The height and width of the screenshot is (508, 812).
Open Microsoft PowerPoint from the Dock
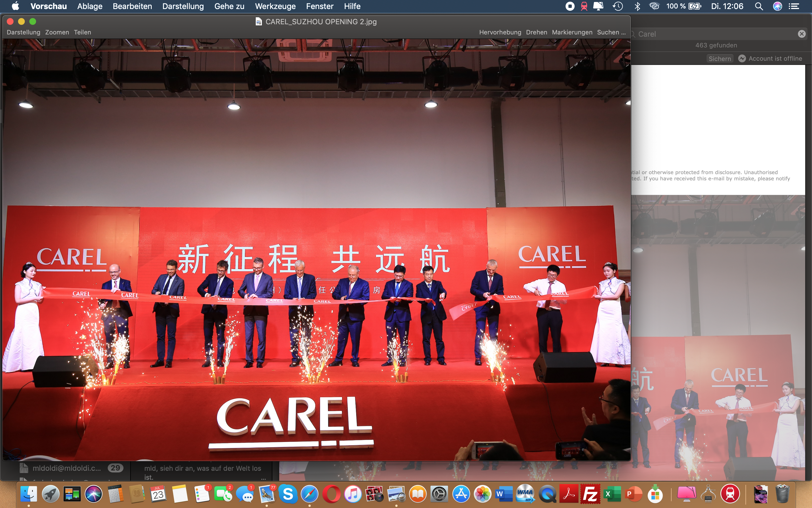pyautogui.click(x=634, y=494)
